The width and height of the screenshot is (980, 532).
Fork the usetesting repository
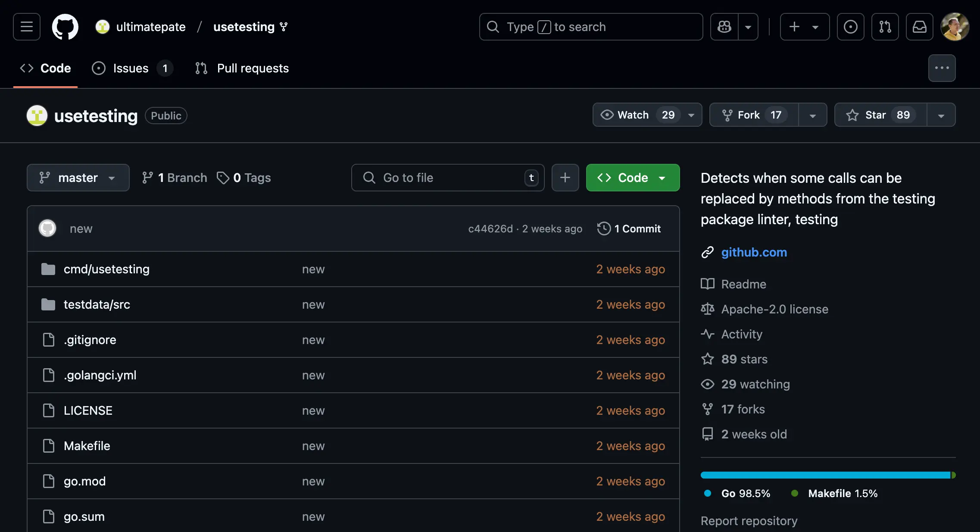point(752,115)
